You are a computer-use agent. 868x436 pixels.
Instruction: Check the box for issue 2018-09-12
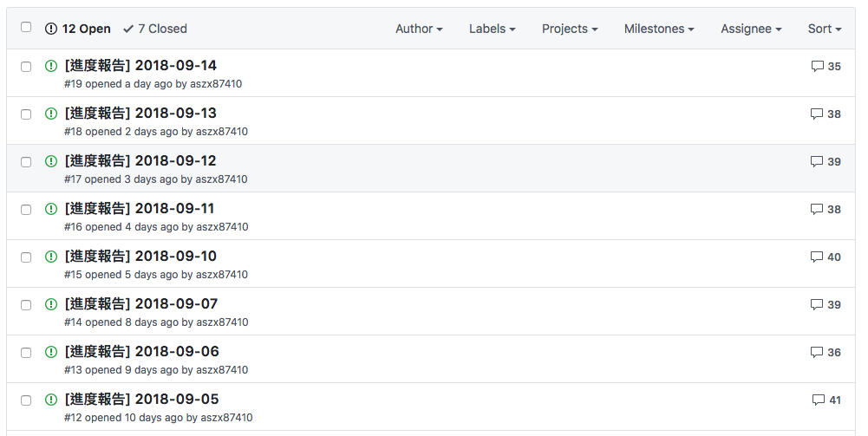[26, 162]
